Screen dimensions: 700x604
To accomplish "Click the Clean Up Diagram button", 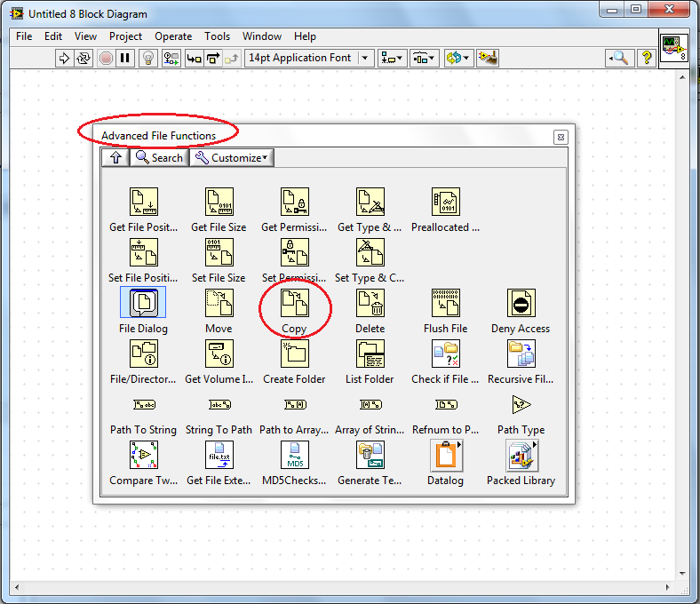I will tap(488, 58).
